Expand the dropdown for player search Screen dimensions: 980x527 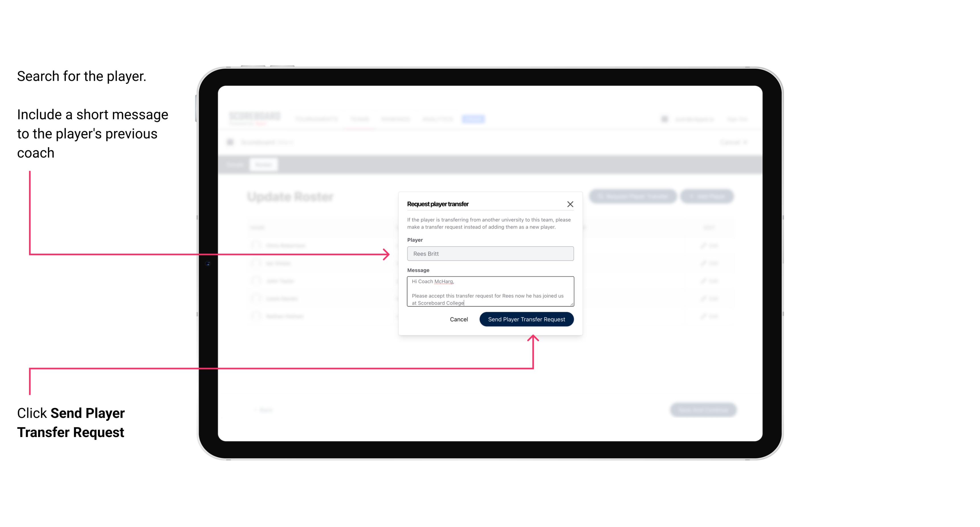point(489,254)
